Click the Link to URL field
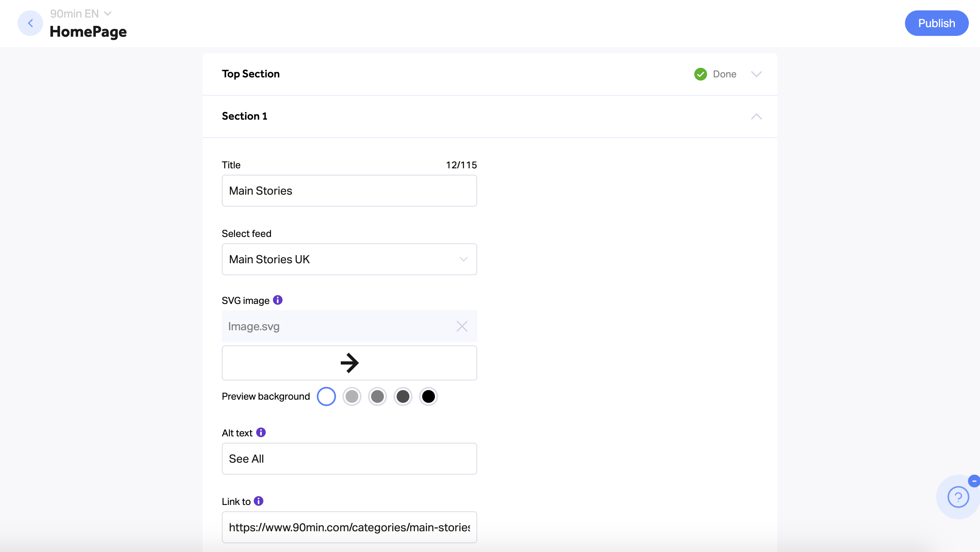980x552 pixels. (x=350, y=527)
